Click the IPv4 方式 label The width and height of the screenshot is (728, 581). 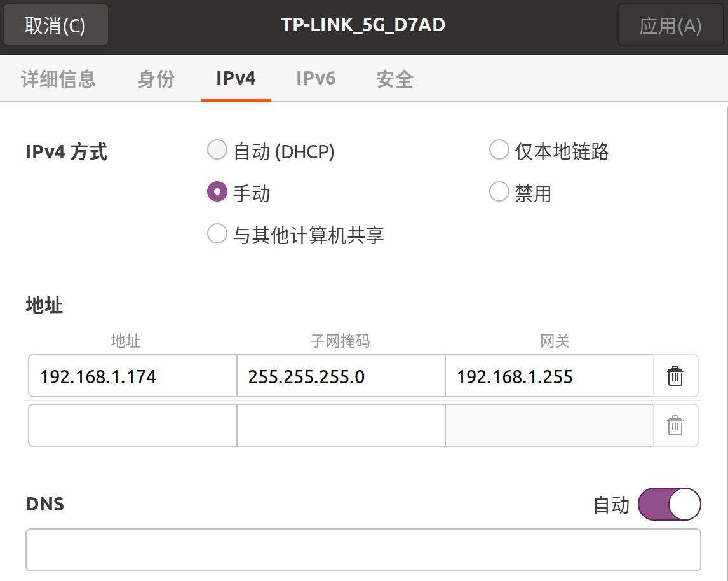click(x=67, y=152)
